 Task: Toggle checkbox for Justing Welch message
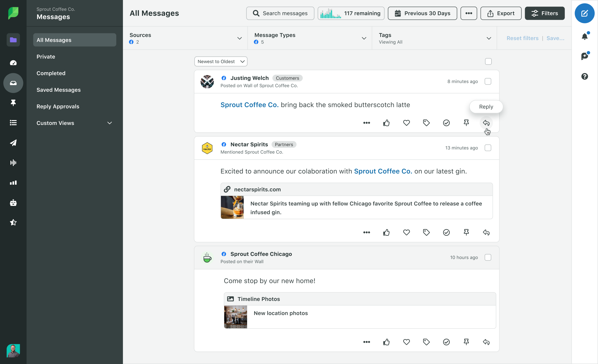point(488,81)
